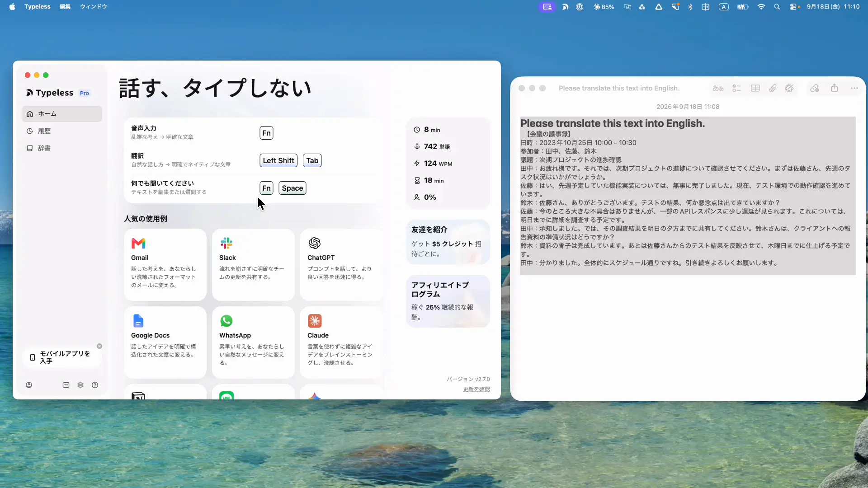
Task: Dismiss the mobile app banner
Action: [x=99, y=346]
